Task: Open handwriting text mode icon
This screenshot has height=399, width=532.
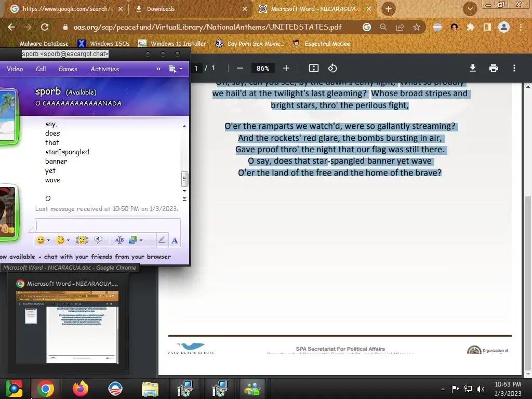Action: tap(119, 240)
